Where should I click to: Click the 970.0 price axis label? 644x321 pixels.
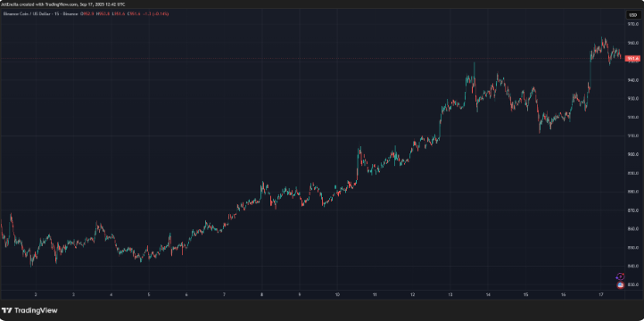point(632,24)
